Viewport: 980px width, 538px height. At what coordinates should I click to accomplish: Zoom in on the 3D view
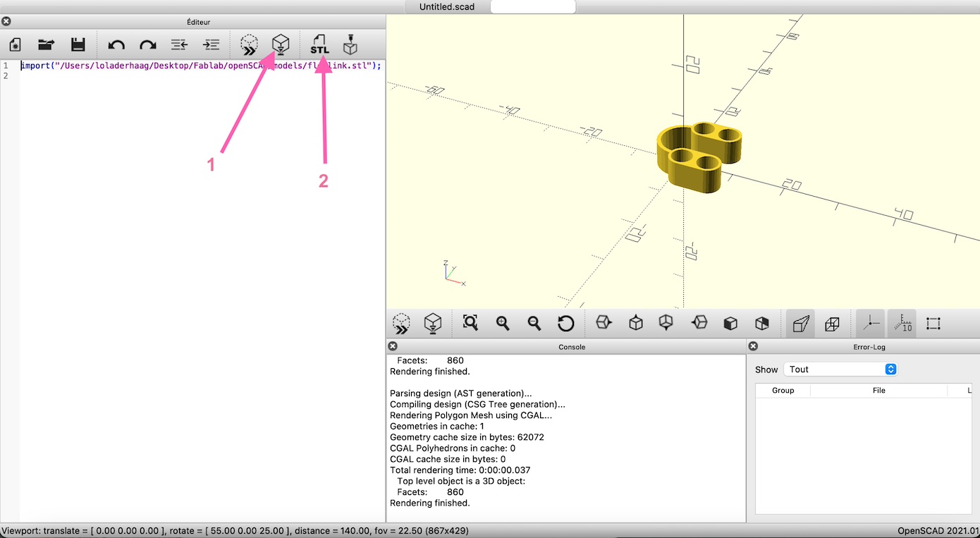(x=503, y=324)
